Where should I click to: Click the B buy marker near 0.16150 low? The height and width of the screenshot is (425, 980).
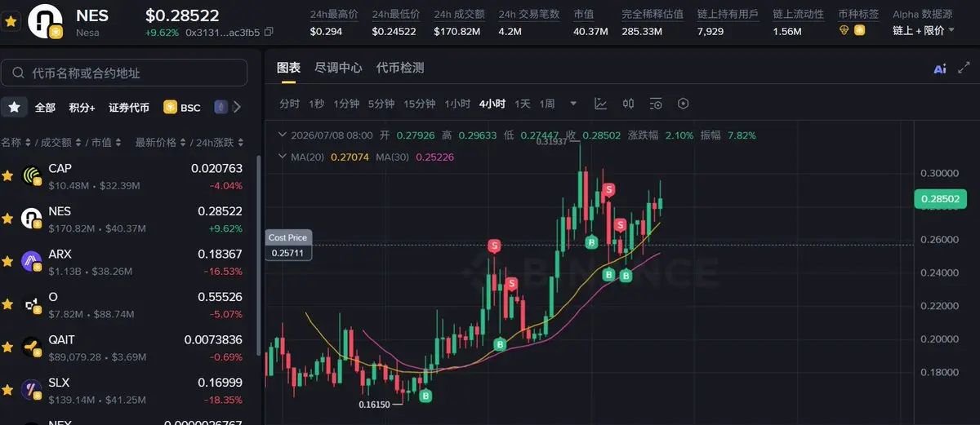[x=425, y=396]
